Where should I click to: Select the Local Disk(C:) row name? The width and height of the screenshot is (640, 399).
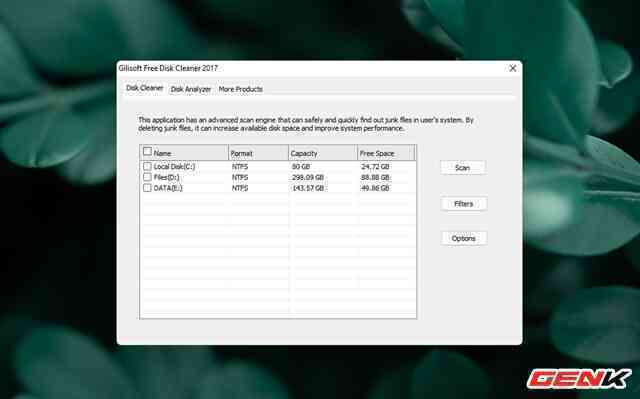(x=174, y=166)
